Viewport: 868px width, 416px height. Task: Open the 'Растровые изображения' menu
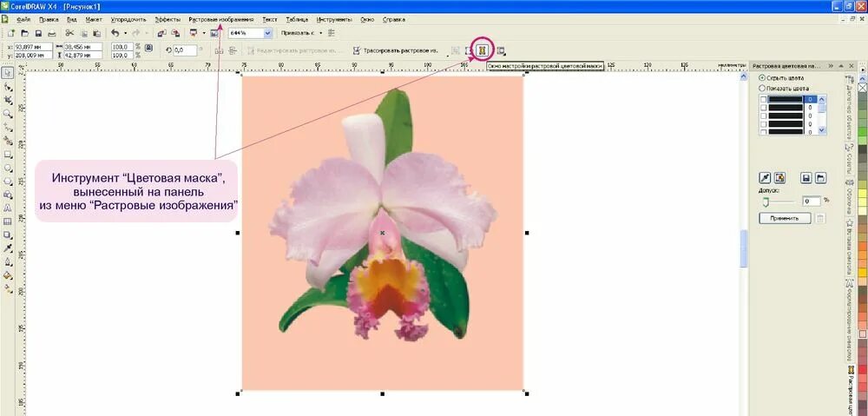[220, 19]
